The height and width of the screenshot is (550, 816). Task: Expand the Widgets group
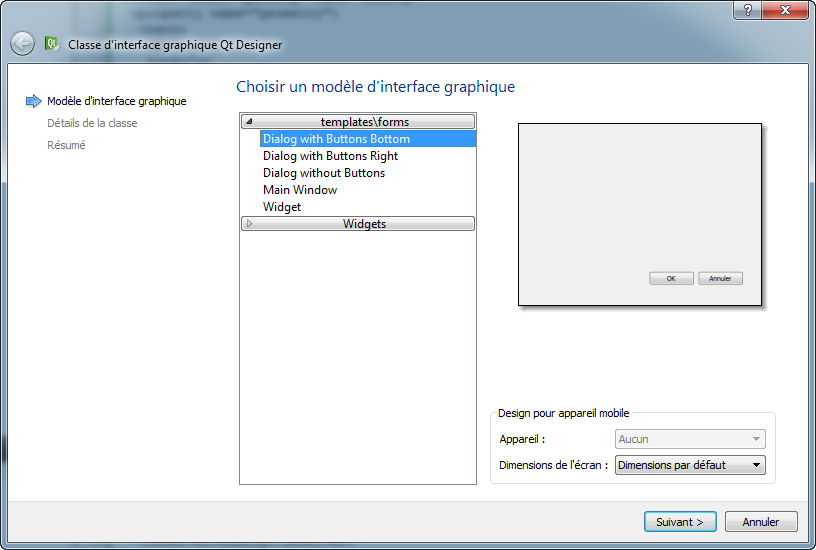[x=249, y=224]
